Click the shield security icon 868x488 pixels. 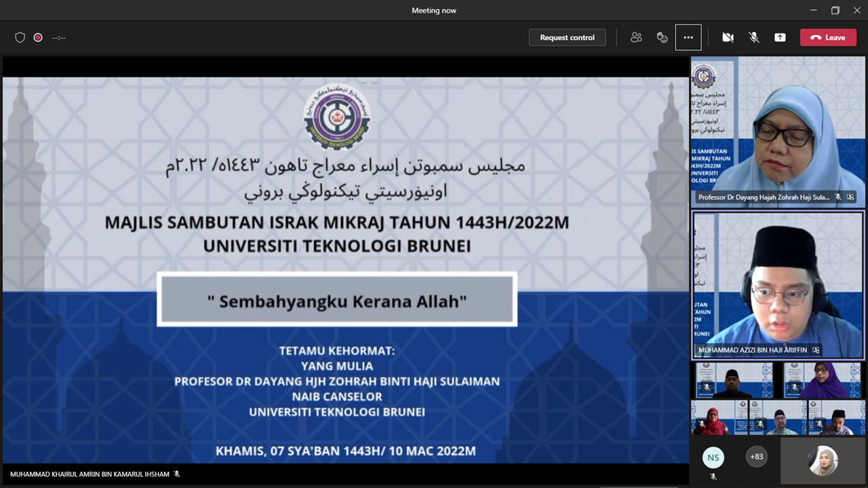(20, 37)
